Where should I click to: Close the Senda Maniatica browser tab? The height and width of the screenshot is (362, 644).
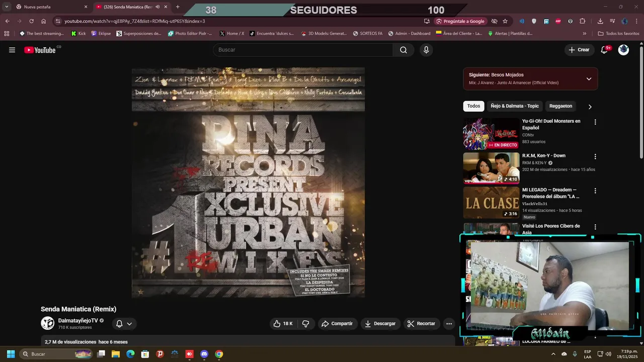(166, 7)
